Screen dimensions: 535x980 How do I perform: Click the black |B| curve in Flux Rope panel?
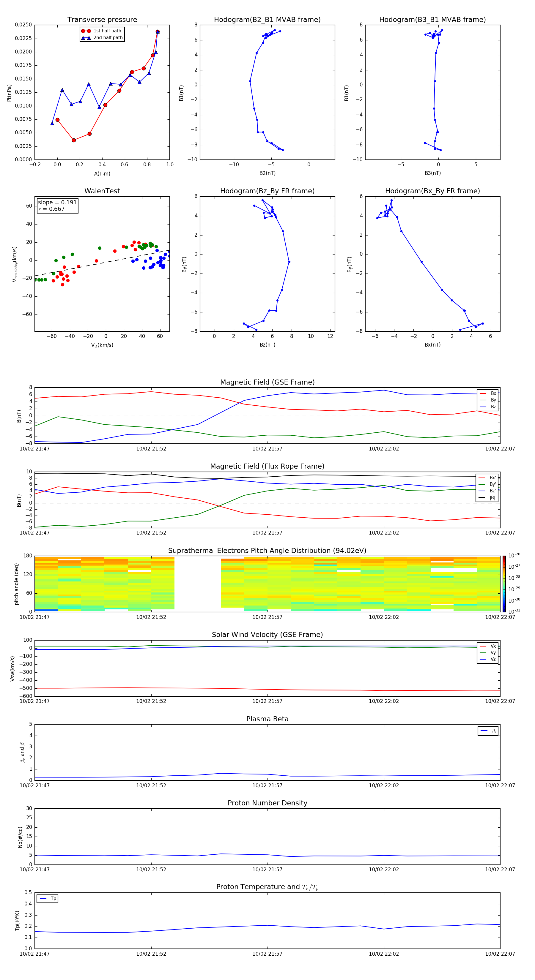267,477
